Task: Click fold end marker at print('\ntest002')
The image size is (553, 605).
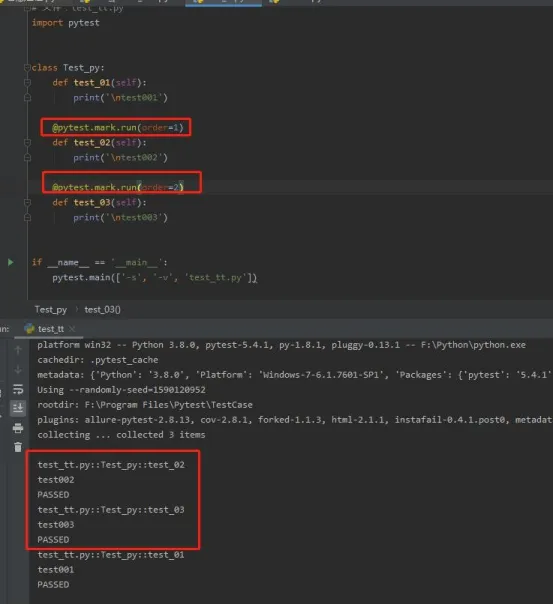Action: click(x=27, y=158)
